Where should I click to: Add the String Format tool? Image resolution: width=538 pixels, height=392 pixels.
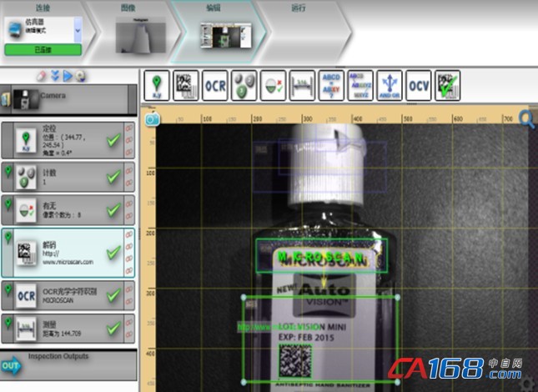[x=360, y=85]
